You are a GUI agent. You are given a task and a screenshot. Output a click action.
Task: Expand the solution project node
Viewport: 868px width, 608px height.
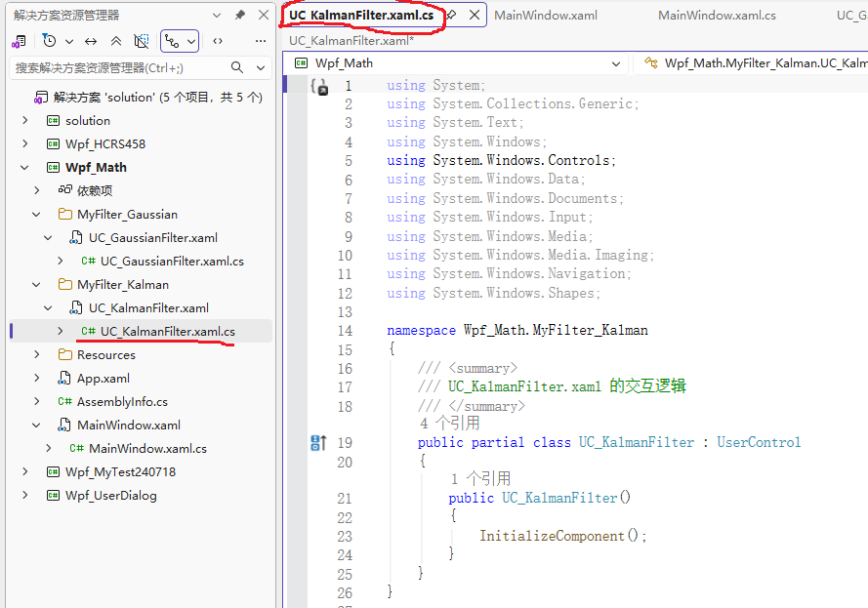pos(25,120)
